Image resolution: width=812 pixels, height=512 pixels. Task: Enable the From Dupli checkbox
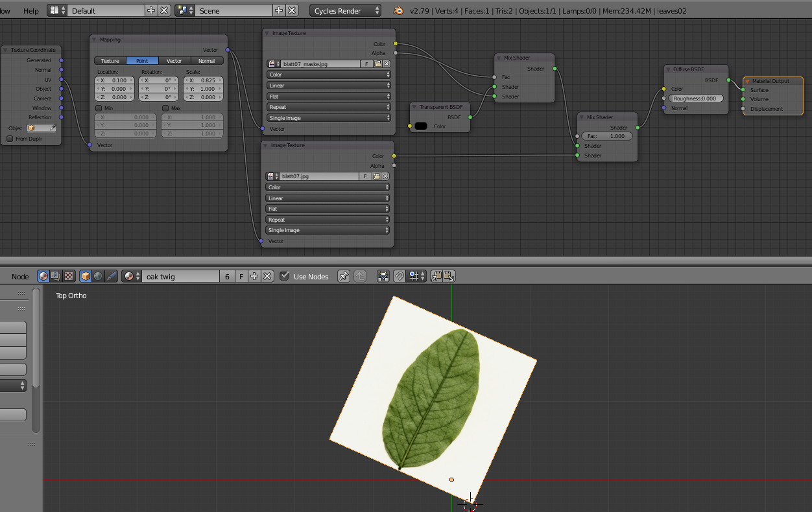click(10, 139)
